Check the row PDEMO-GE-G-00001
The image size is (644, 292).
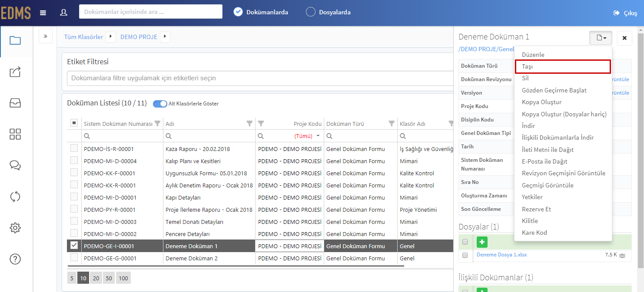(74, 258)
